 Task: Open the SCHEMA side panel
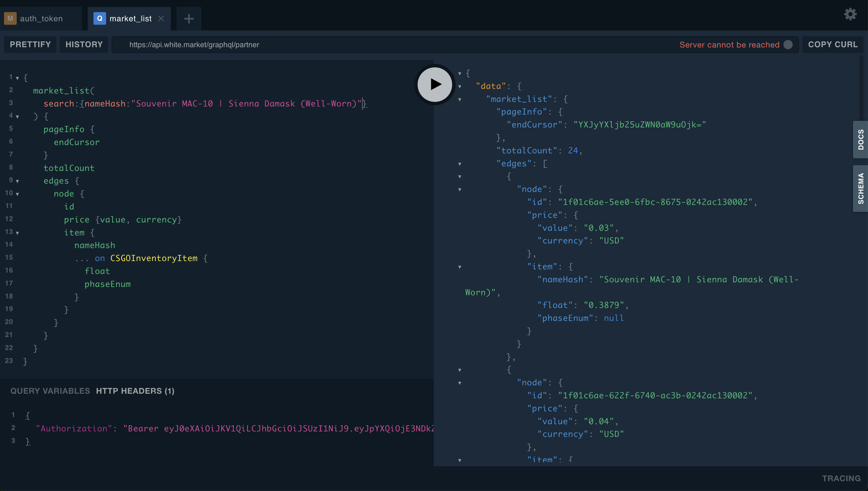[x=861, y=188]
